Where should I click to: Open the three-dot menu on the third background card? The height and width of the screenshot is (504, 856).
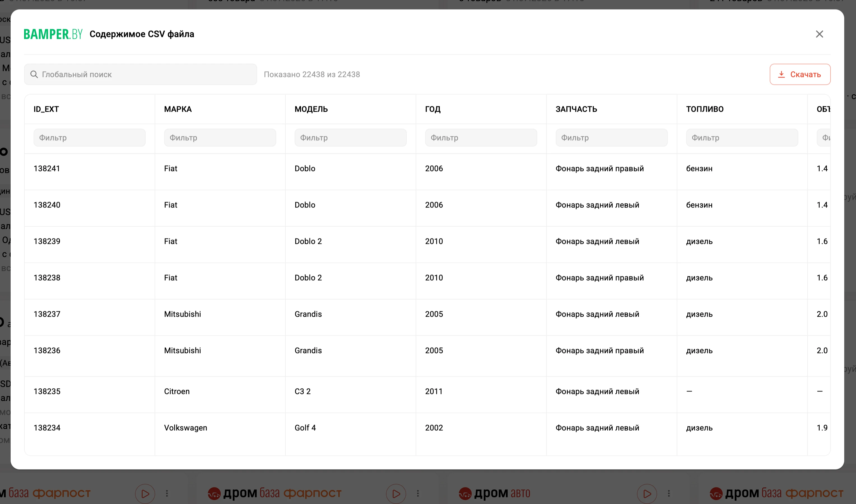point(669,493)
